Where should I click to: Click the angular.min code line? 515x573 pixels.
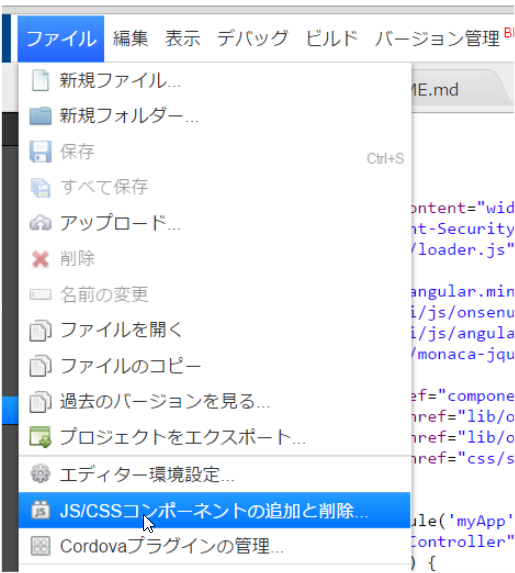click(462, 292)
